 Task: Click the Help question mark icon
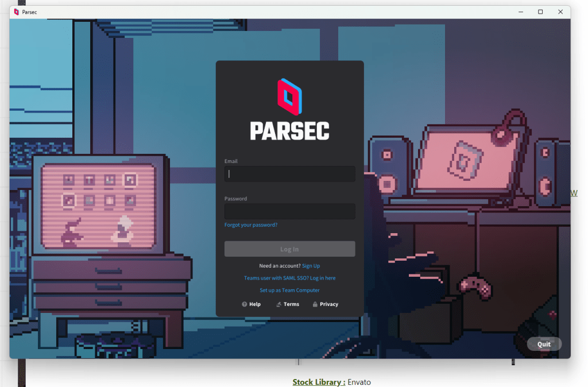(245, 304)
